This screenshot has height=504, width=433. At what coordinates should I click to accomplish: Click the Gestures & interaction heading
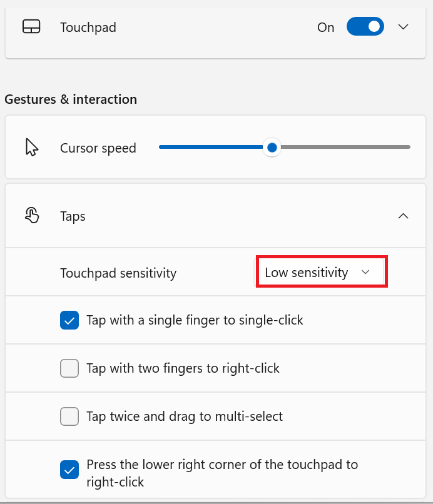[x=71, y=99]
